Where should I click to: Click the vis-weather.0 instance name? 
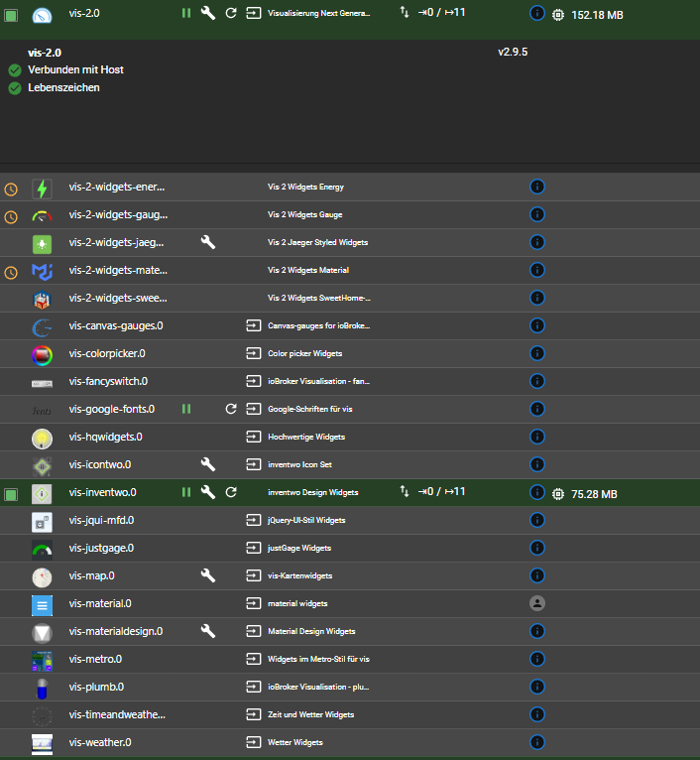point(100,742)
